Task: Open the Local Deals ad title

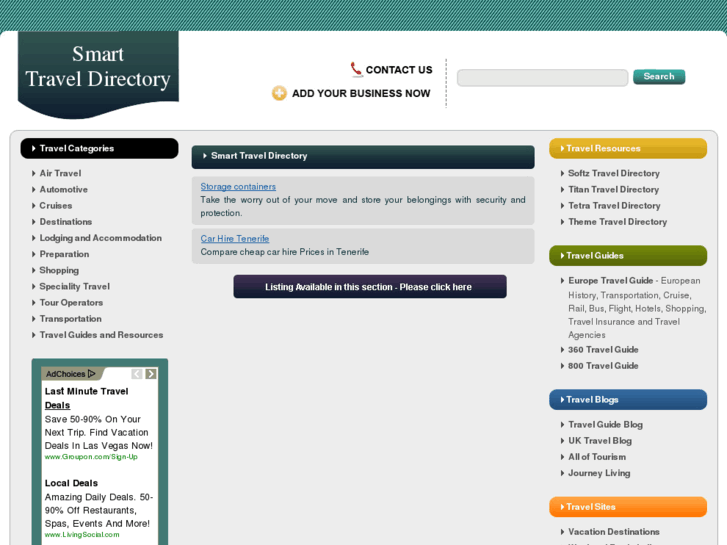Action: (x=71, y=483)
